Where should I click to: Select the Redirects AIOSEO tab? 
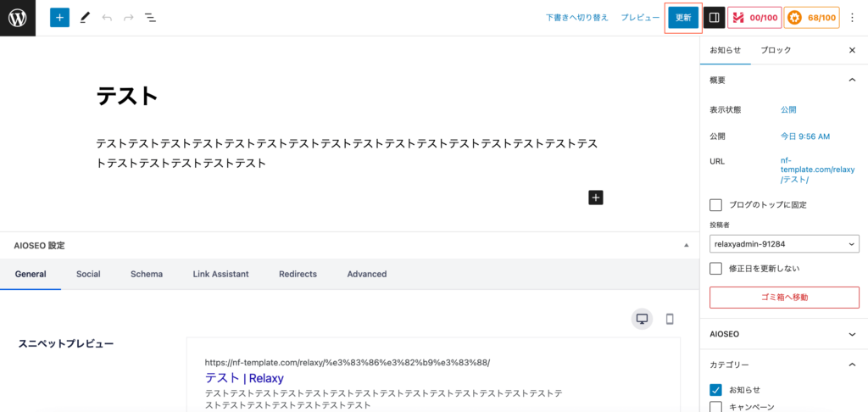[x=298, y=274]
